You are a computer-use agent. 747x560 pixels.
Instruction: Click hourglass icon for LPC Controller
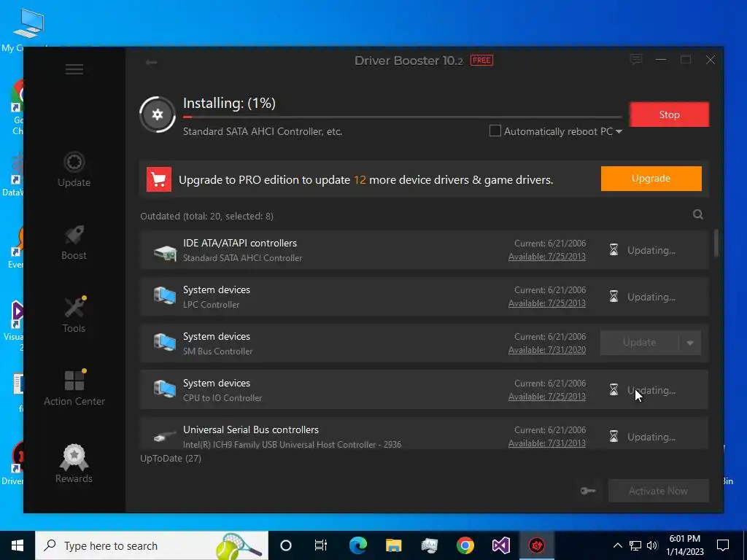click(x=614, y=297)
